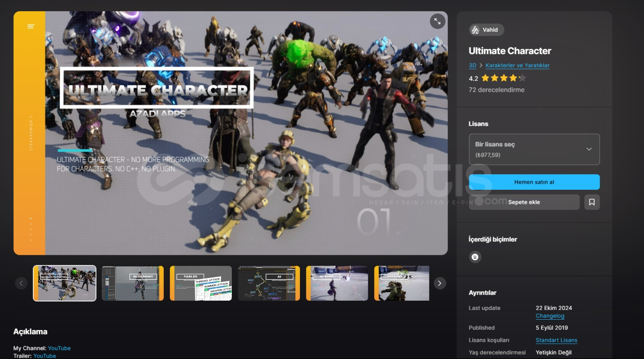
Task: Click the Yetişkin Değil age rating value
Action: 553,353
